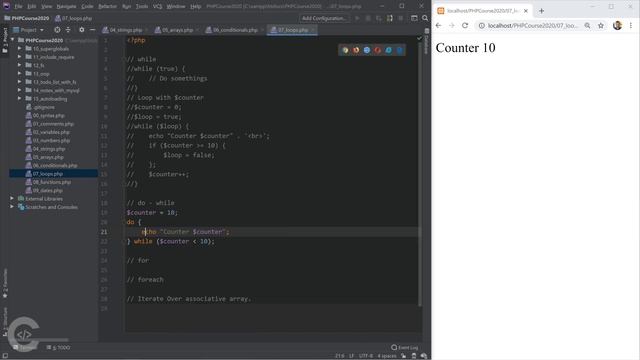Open a new Chrome tab
640x360 pixels.
click(542, 11)
